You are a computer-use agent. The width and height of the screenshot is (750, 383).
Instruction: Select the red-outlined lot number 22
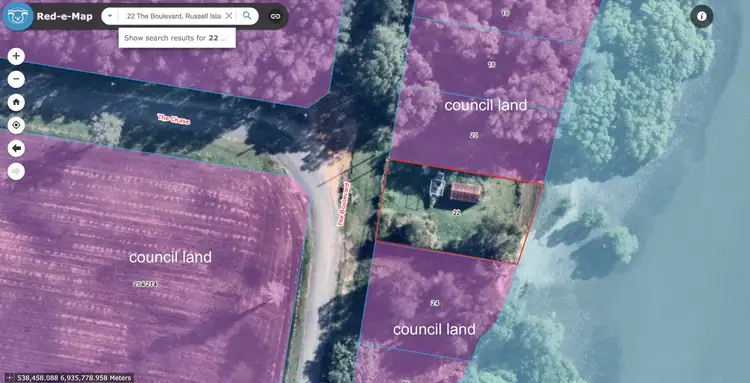coord(456,212)
